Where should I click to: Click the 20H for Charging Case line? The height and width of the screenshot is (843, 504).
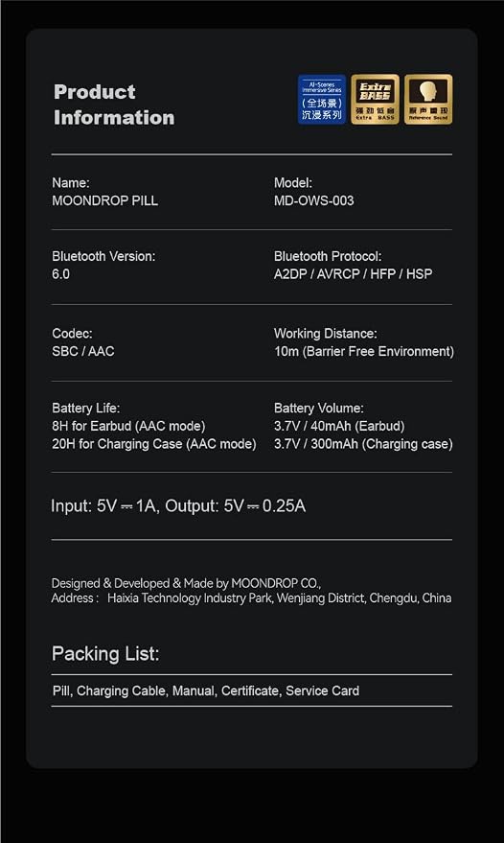pos(153,444)
